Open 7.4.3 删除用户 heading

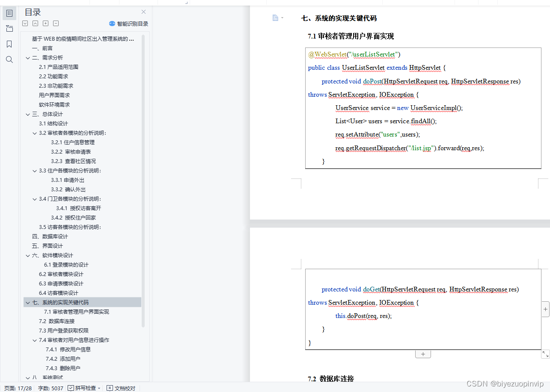coord(63,368)
